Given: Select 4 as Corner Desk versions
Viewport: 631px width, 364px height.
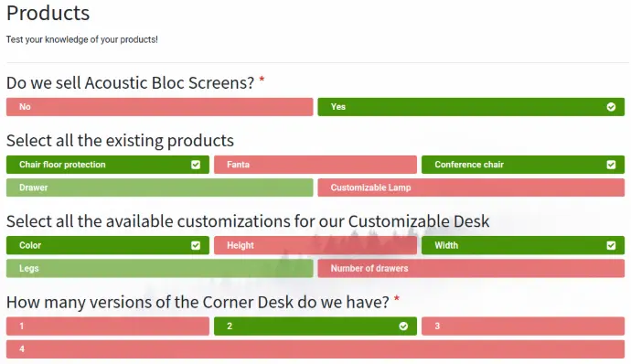Looking at the screenshot, I should (x=315, y=349).
